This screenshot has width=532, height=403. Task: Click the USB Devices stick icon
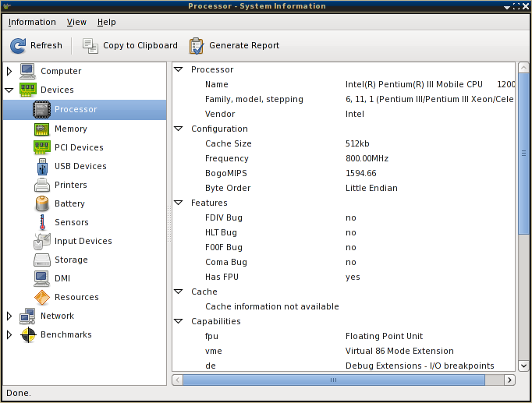coord(42,166)
